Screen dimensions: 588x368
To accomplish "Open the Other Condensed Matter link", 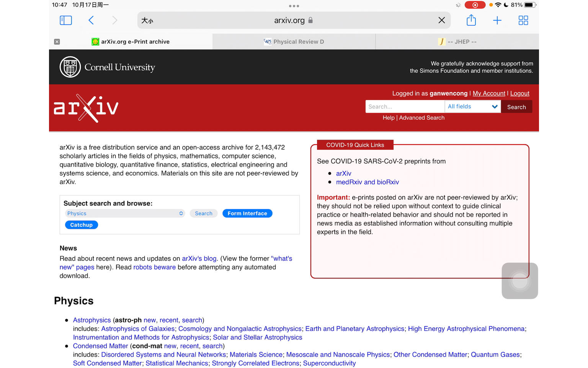I will (x=430, y=355).
